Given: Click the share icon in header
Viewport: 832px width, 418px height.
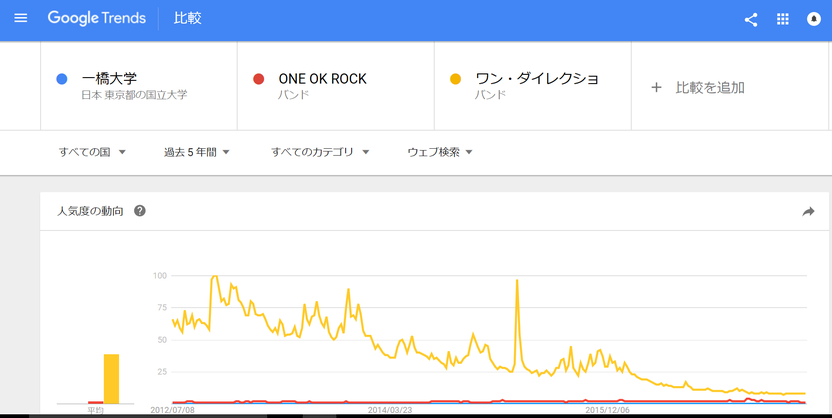Looking at the screenshot, I should coord(751,20).
